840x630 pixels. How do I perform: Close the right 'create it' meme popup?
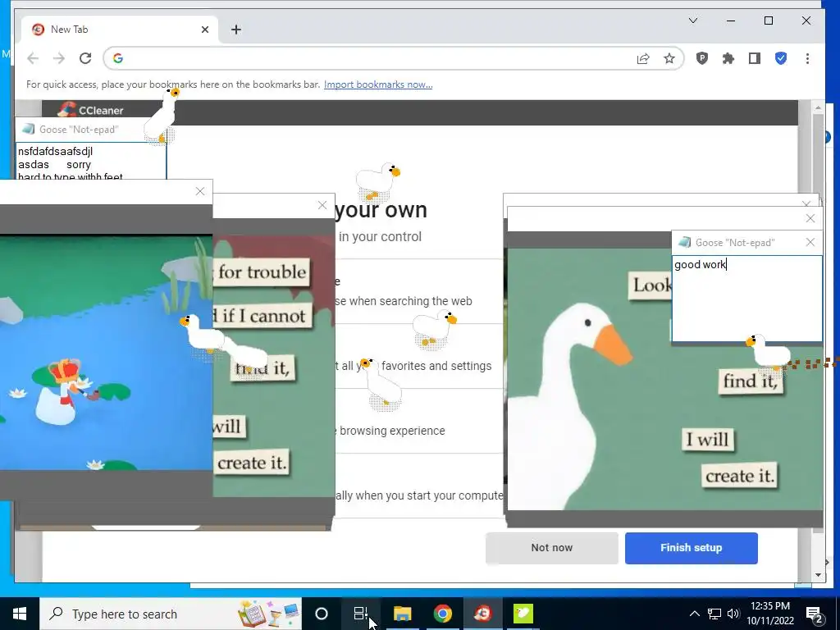[x=810, y=218]
